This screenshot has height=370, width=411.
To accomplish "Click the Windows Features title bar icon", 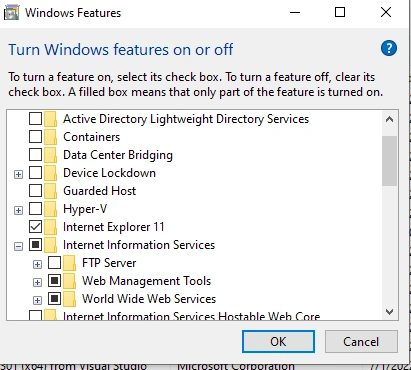I will pyautogui.click(x=11, y=13).
